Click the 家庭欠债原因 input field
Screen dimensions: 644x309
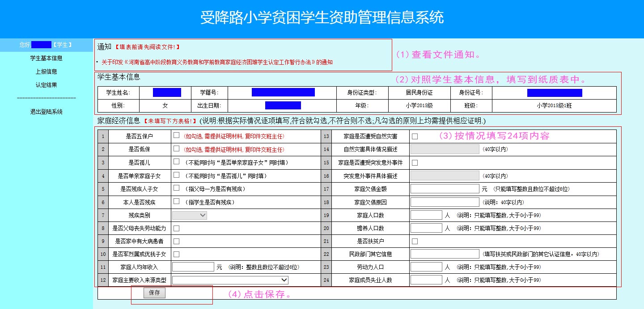click(x=445, y=202)
